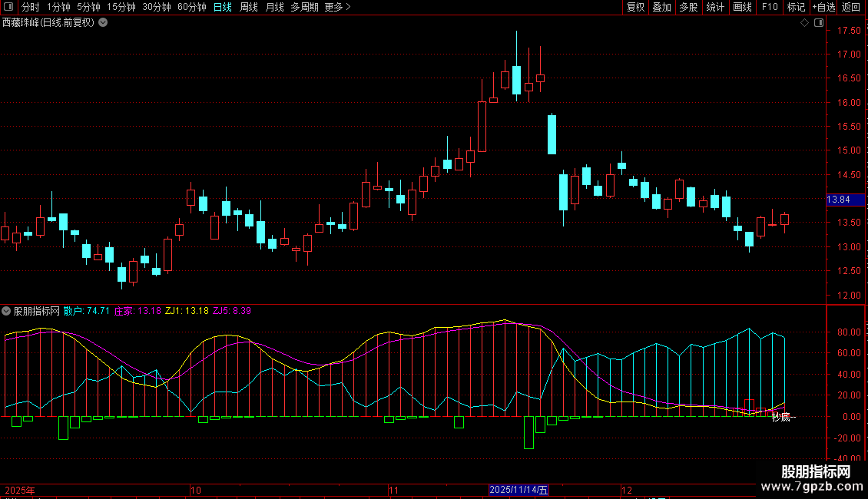Screen dimensions: 868x499
Task: Click 标记 to mark the stock
Action: tap(796, 7)
